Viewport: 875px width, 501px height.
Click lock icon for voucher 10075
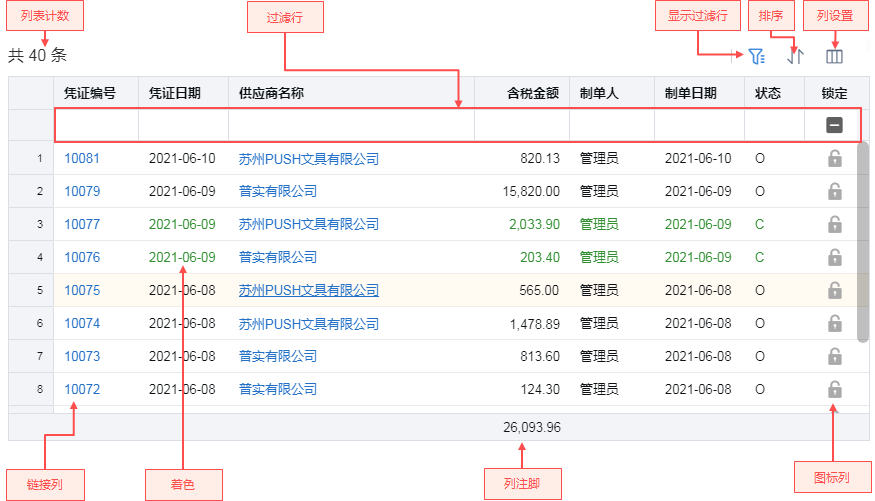pos(834,290)
